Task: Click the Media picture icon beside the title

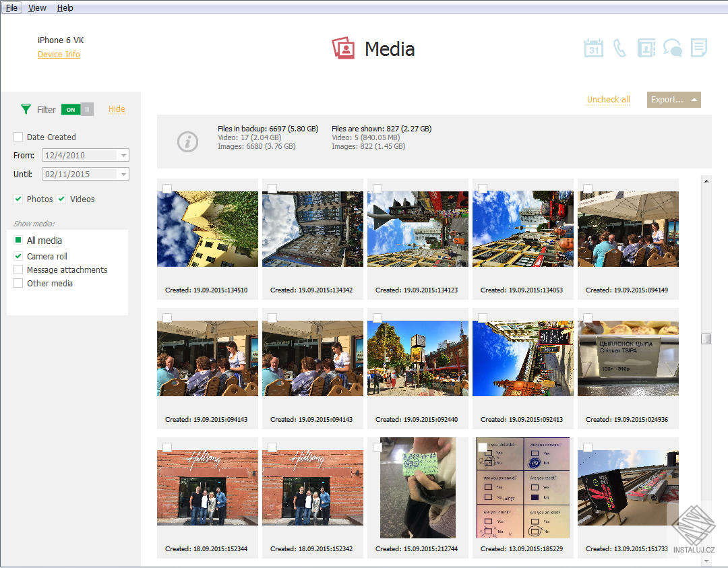Action: (x=343, y=48)
